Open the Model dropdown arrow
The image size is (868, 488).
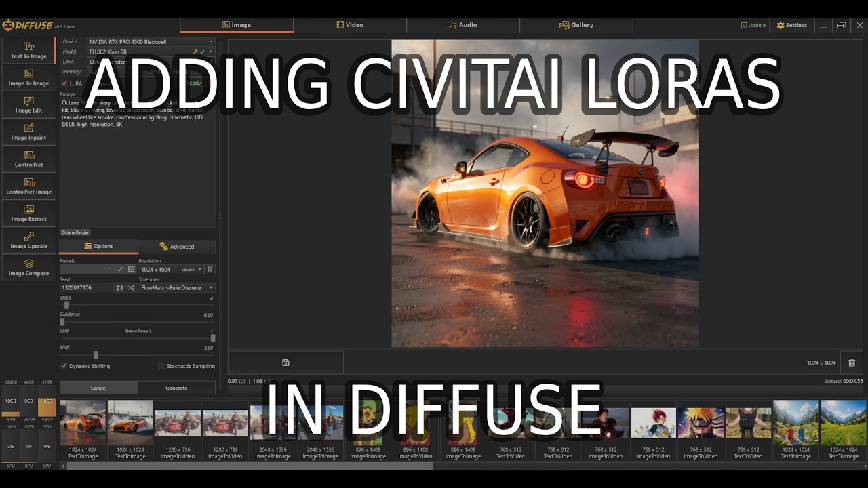point(211,52)
